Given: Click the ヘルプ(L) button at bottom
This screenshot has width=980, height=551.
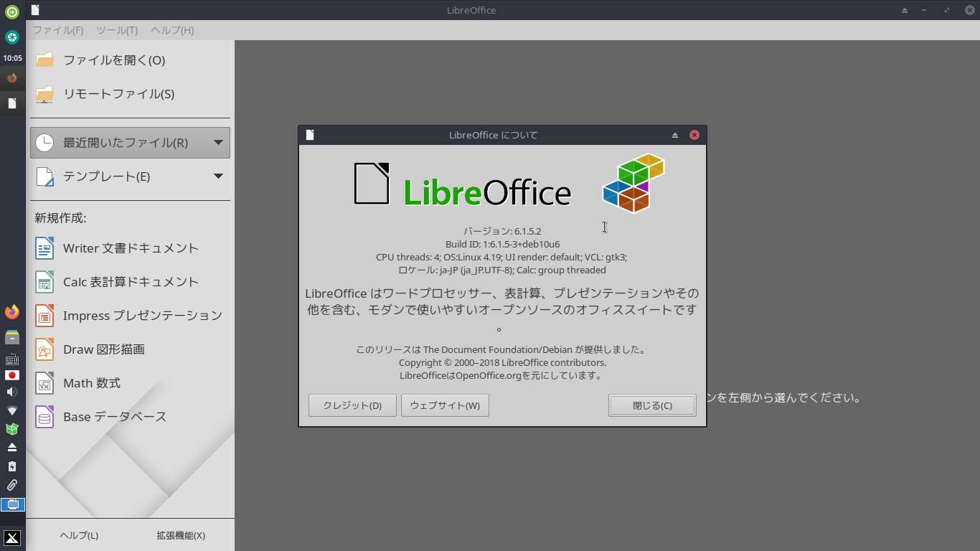Looking at the screenshot, I should 79,535.
